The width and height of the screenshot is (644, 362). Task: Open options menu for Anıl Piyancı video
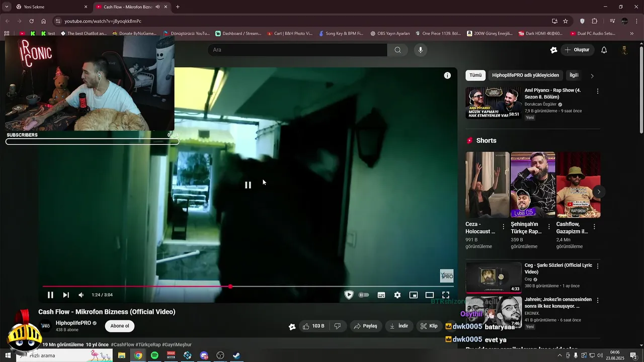pyautogui.click(x=598, y=92)
